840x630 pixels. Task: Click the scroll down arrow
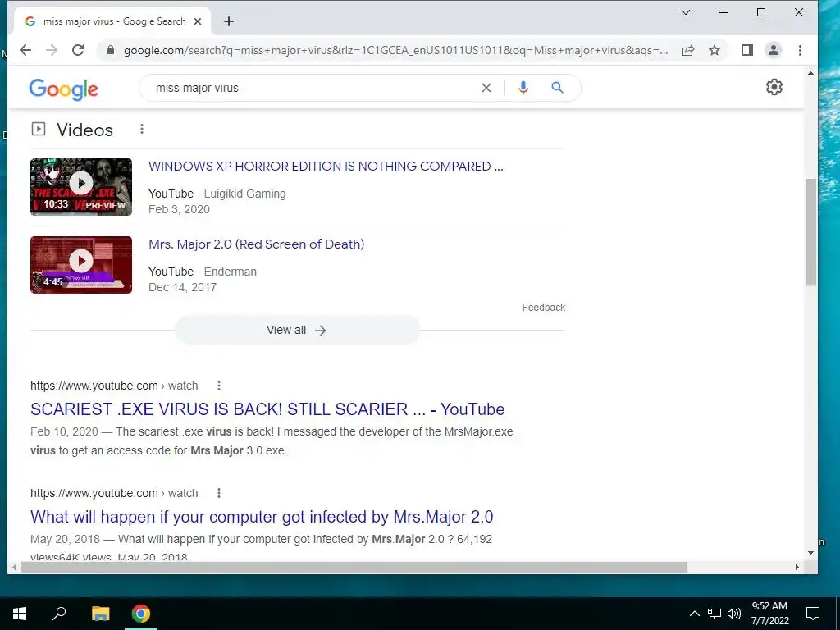810,553
